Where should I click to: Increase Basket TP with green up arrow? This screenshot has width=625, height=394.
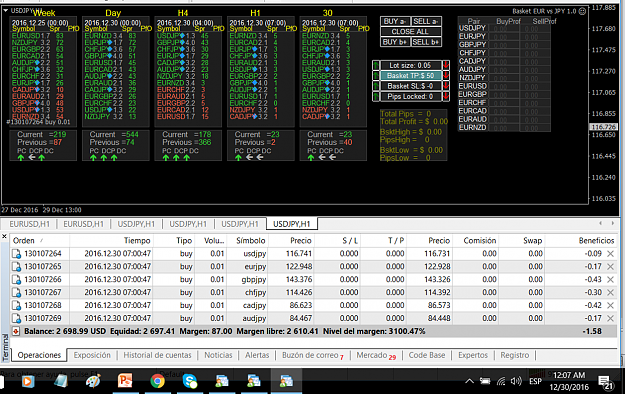click(376, 75)
